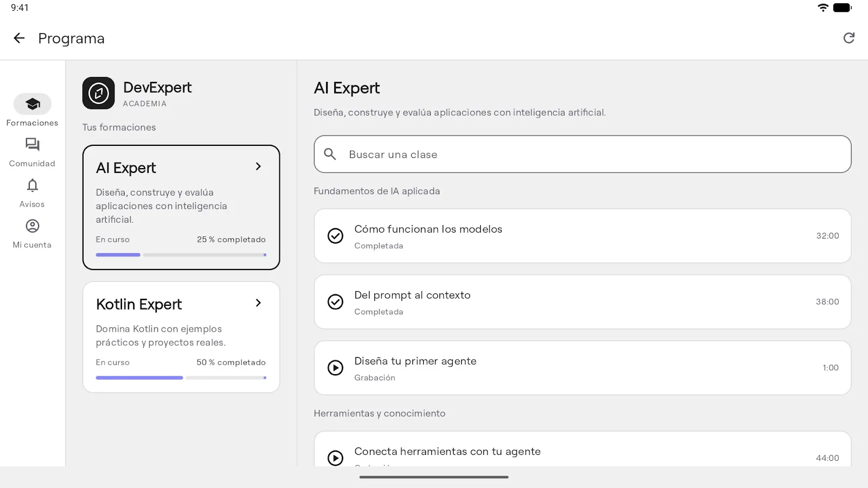868x488 pixels.
Task: Click 'Fundamentos de IA aplicada' section header
Action: tap(376, 191)
